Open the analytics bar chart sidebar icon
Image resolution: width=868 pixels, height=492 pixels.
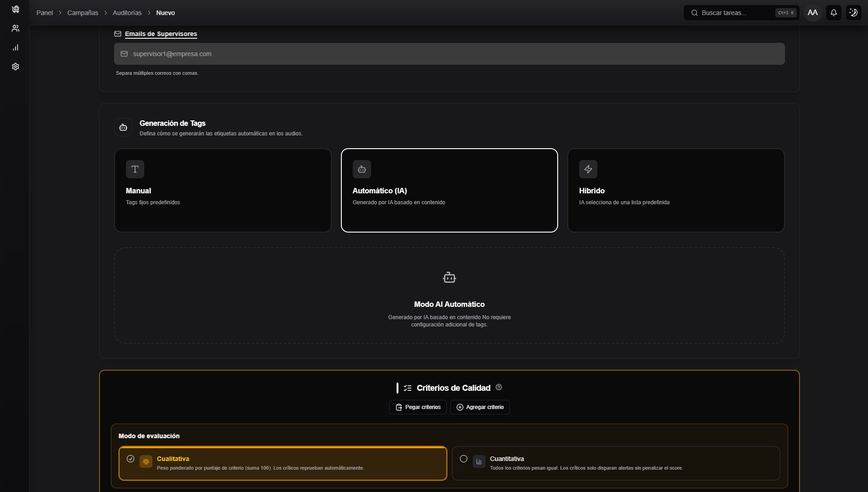point(16,47)
